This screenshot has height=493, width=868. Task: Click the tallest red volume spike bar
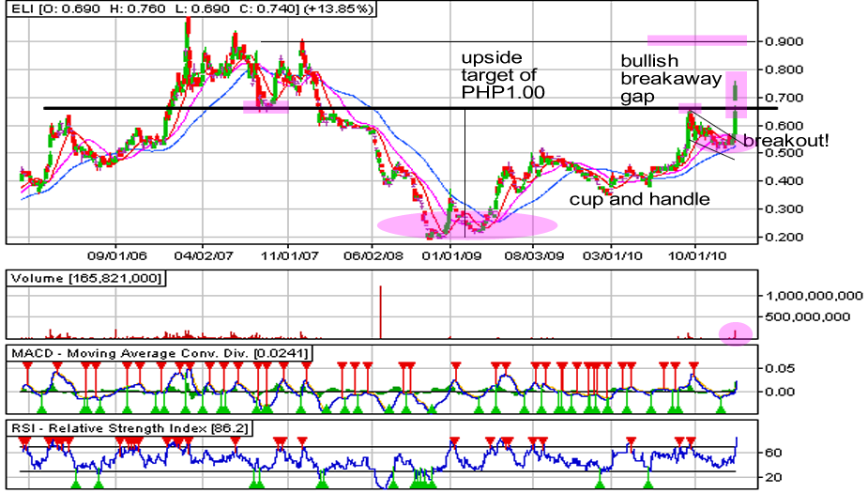(381, 312)
